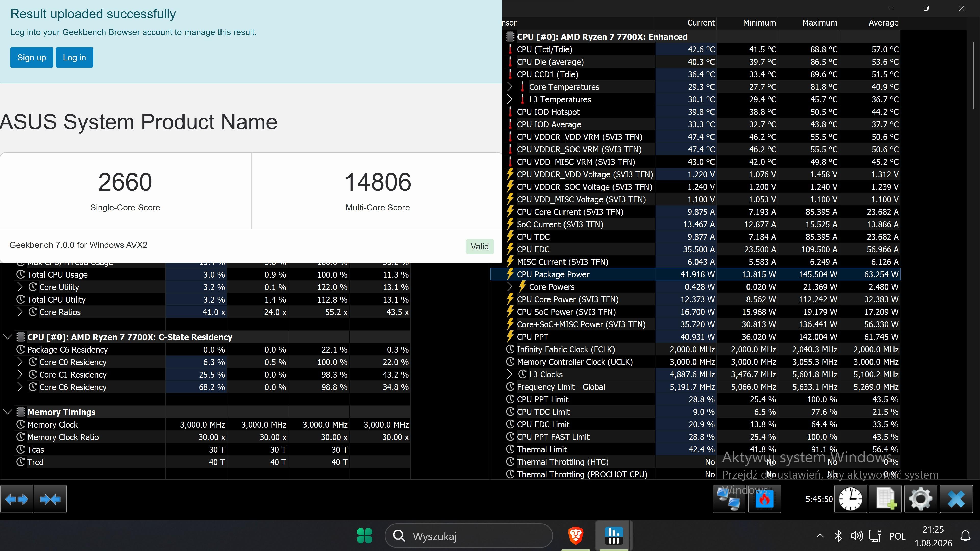Click the clock icon beside Tcas
This screenshot has height=551, width=980.
coord(20,449)
